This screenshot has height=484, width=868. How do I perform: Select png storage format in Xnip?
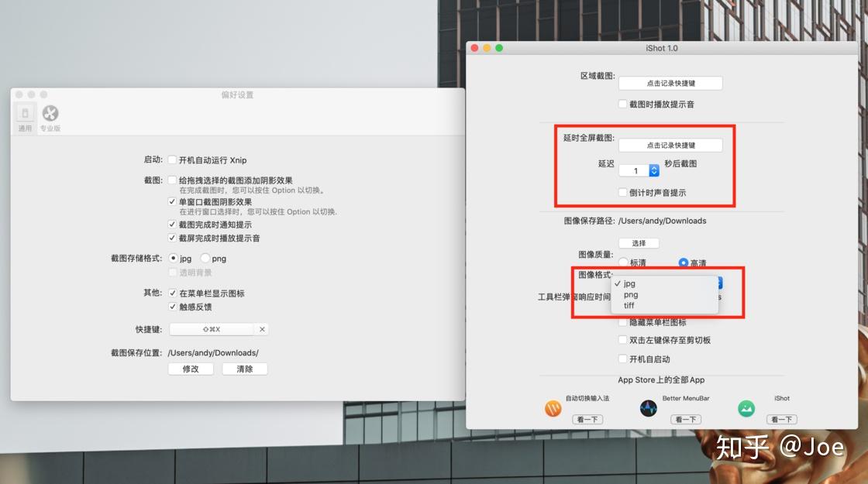204,258
